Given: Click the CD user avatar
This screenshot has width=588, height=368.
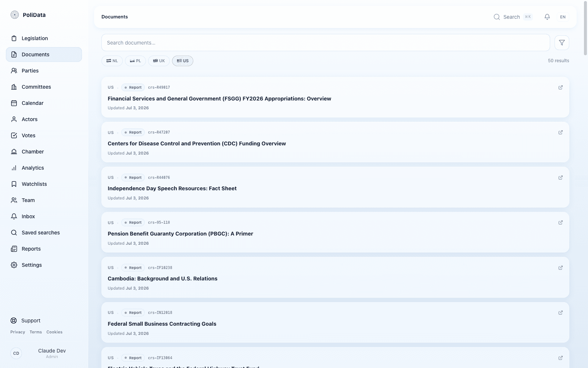Looking at the screenshot, I should click(x=16, y=353).
